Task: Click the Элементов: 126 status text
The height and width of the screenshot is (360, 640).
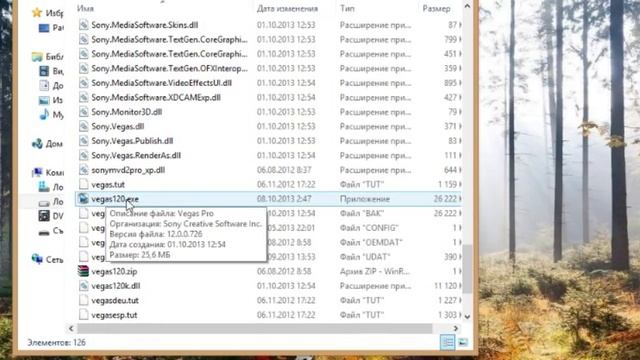Action: (56, 342)
